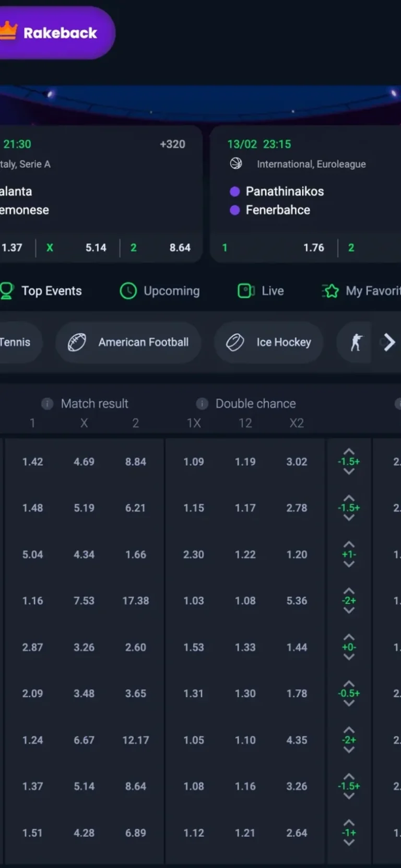Click the down chevron below the +1- handicap
401x868 pixels.
click(349, 565)
